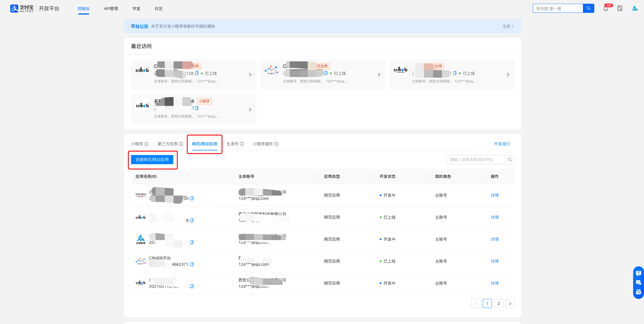Click info icon beside 小程序插件 tab

coord(276,144)
